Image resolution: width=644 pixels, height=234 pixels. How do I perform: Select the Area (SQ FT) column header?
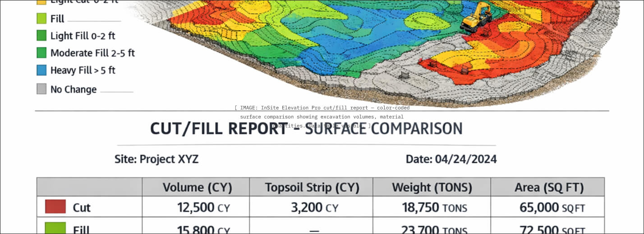[x=549, y=187]
